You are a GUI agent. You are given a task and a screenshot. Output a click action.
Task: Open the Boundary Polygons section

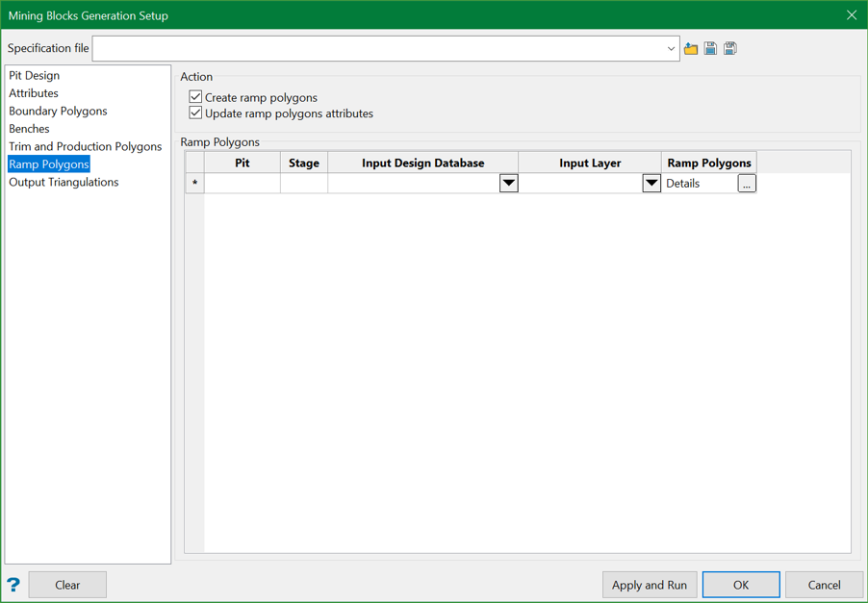(x=58, y=111)
